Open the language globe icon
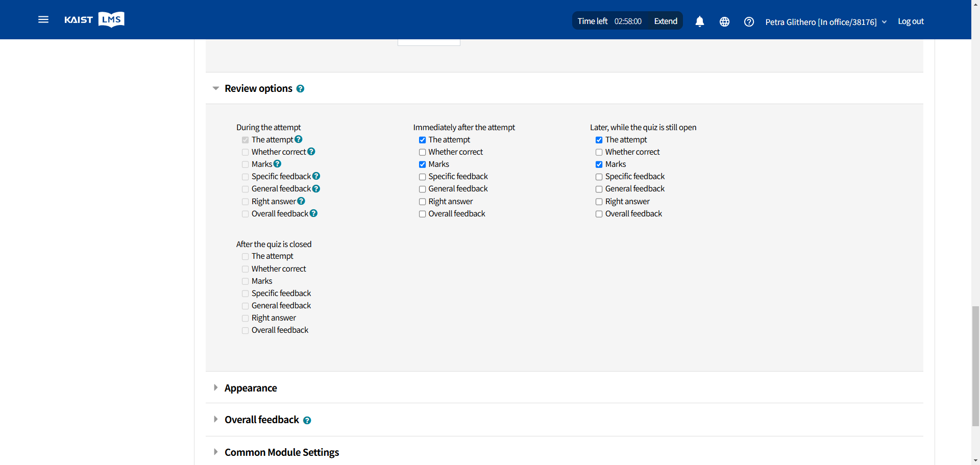980x465 pixels. click(x=724, y=21)
